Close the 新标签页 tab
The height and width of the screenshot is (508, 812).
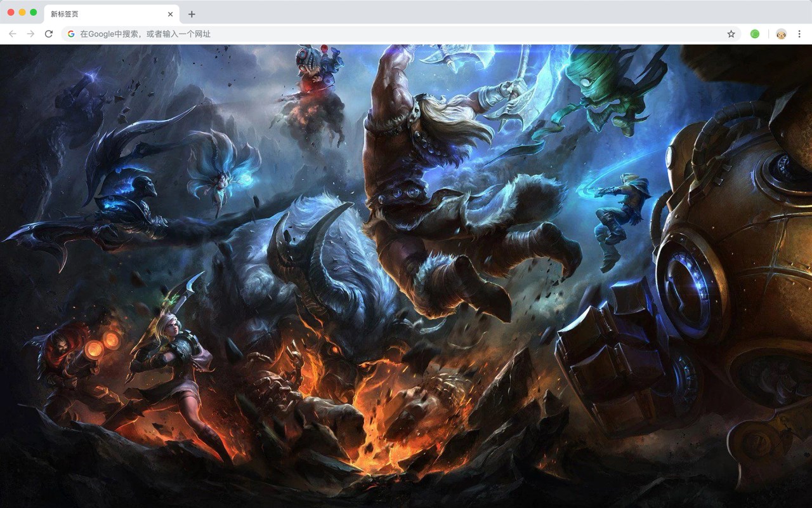(170, 14)
